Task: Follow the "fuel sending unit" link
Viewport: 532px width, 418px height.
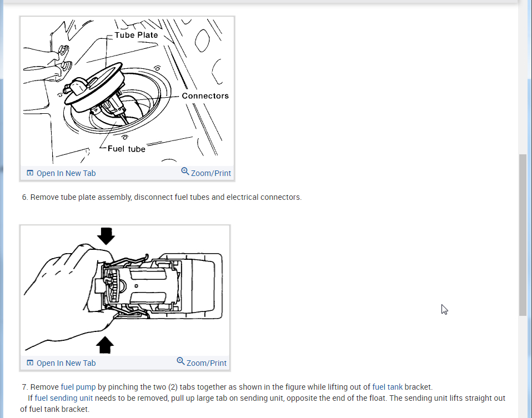Action: click(63, 398)
